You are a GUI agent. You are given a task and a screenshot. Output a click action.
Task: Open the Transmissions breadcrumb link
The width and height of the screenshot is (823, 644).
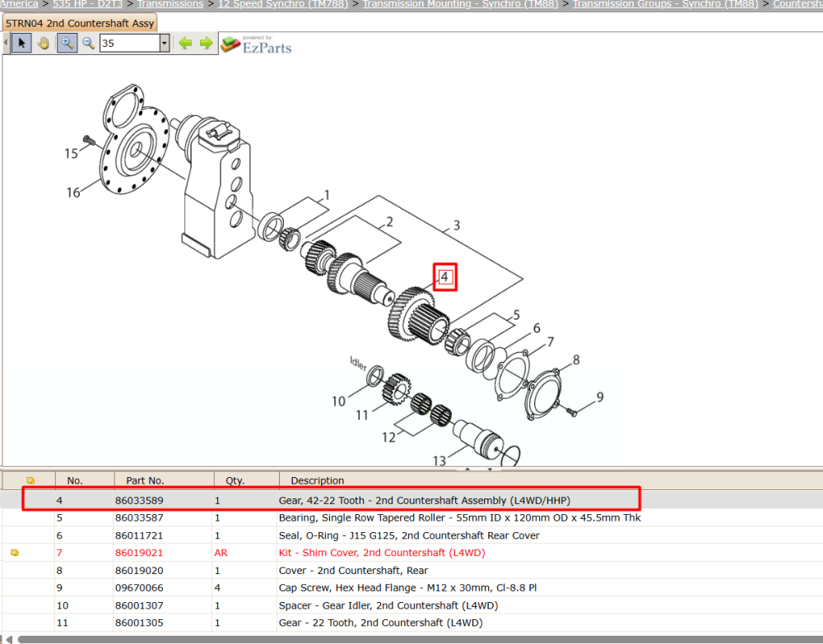pyautogui.click(x=170, y=3)
